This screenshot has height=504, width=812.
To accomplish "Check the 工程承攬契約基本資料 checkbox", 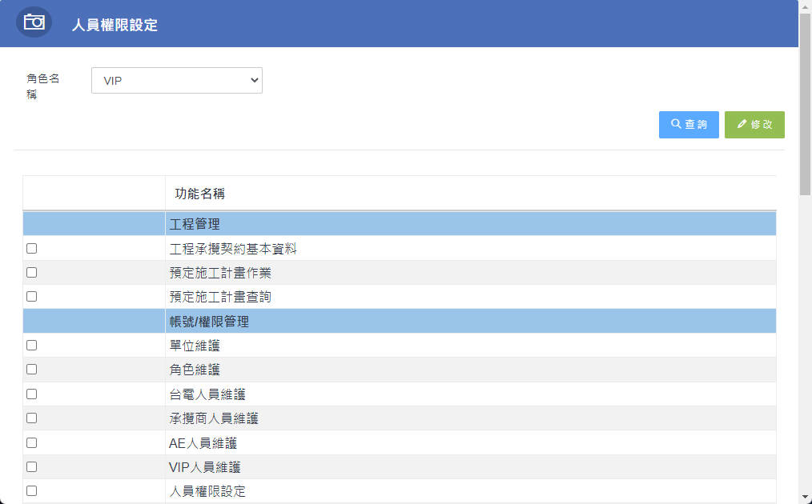I will click(x=31, y=248).
